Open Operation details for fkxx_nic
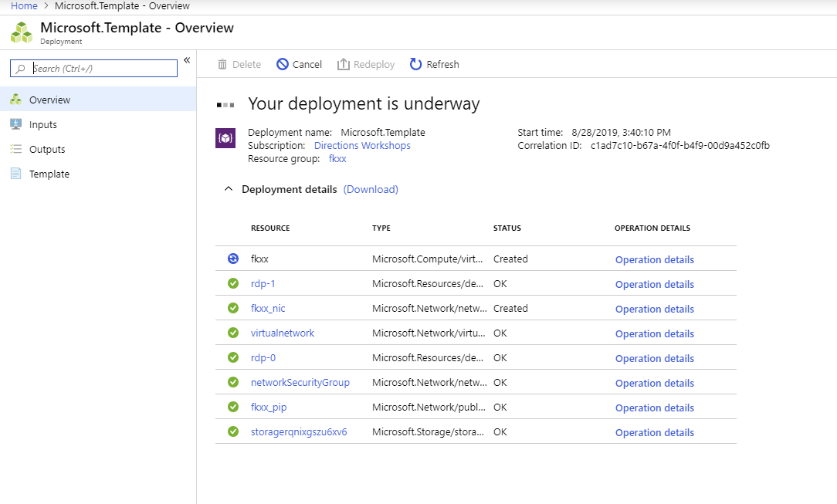Image resolution: width=837 pixels, height=504 pixels. pyautogui.click(x=655, y=310)
